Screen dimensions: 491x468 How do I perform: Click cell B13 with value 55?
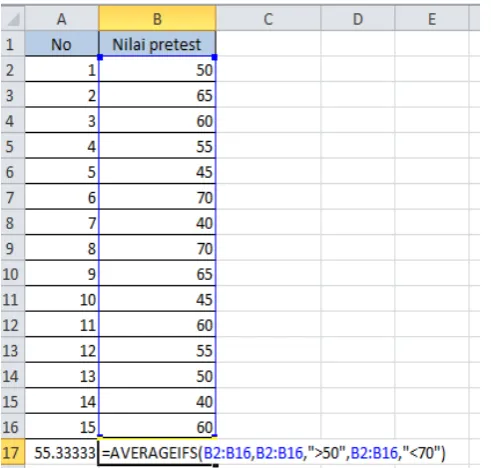[157, 350]
